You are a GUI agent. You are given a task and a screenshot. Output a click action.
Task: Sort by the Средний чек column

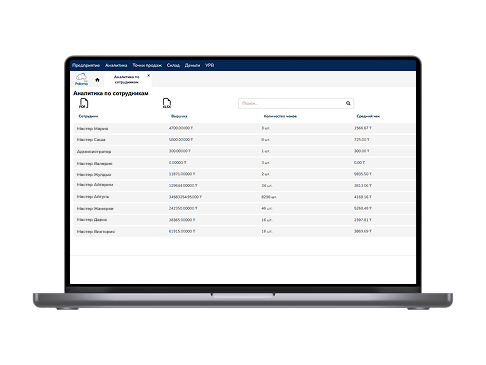point(368,116)
